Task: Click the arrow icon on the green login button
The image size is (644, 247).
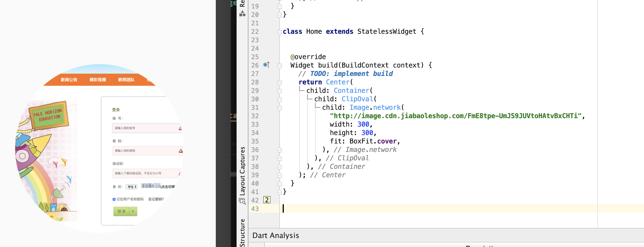Action: pos(133,211)
